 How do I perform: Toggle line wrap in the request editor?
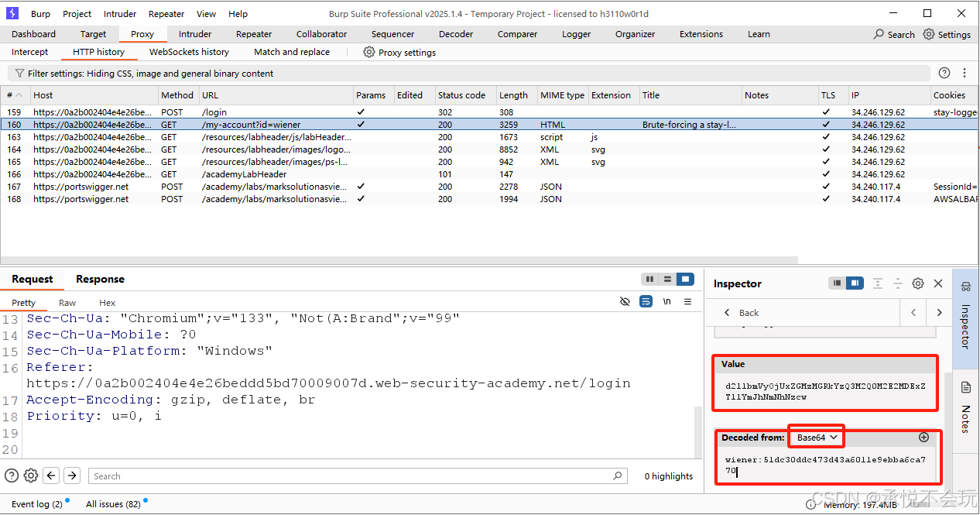click(646, 302)
